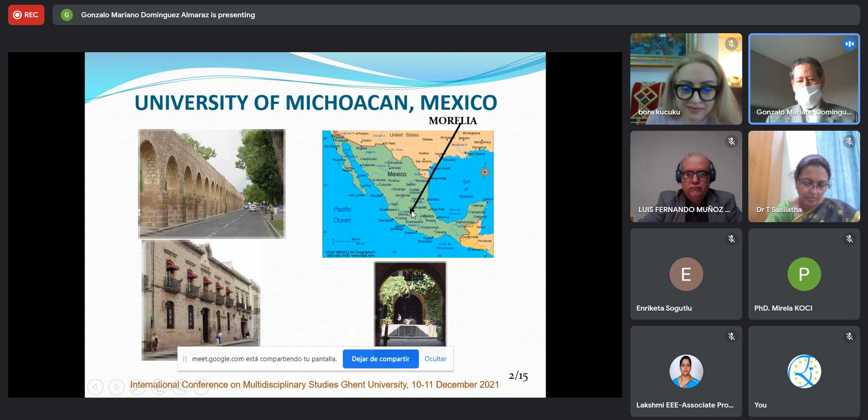The image size is (868, 420).
Task: Click PhD. Mirela KOCI's muted mic icon
Action: [849, 239]
